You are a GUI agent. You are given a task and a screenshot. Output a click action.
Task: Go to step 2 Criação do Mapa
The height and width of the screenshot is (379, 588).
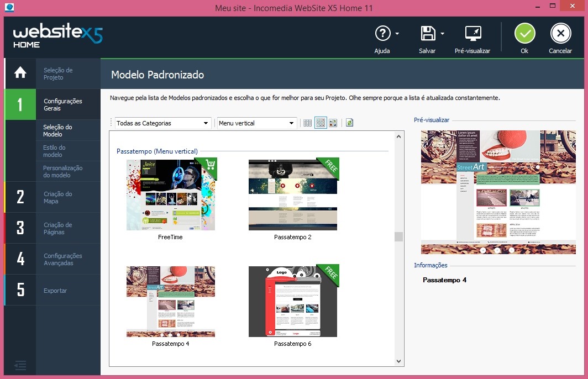[x=53, y=197]
